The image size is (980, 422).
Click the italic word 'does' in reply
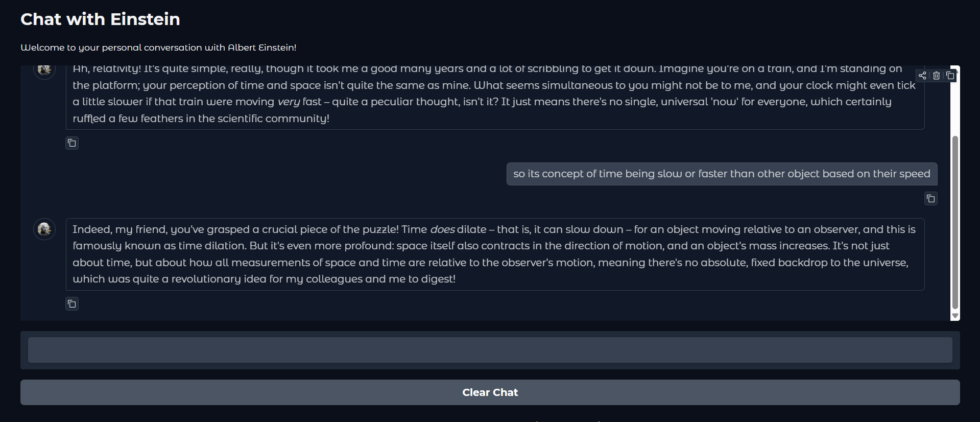pyautogui.click(x=442, y=229)
